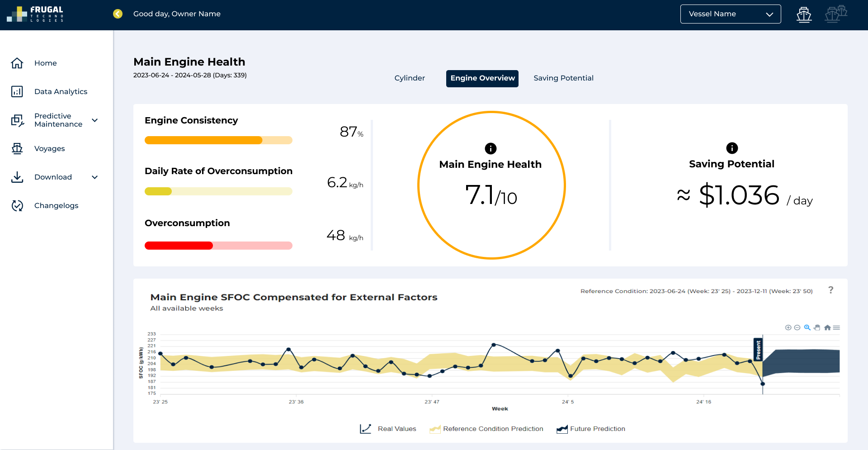Select the single vessel view icon
The width and height of the screenshot is (868, 450).
pyautogui.click(x=804, y=14)
